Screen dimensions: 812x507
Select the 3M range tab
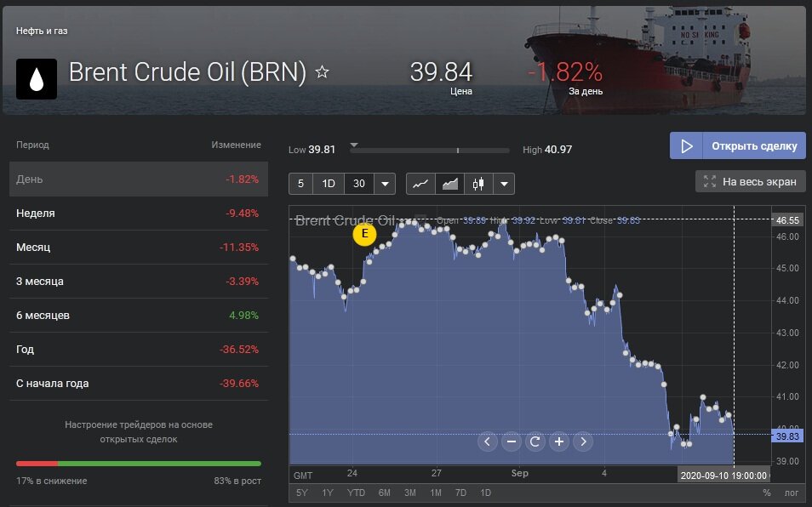pyautogui.click(x=409, y=493)
